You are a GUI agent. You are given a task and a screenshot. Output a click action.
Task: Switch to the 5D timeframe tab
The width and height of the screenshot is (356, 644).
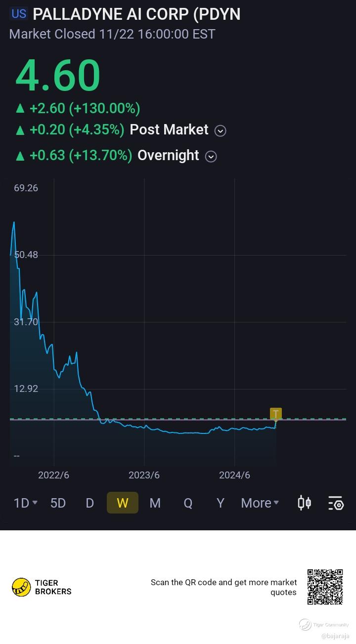click(58, 503)
